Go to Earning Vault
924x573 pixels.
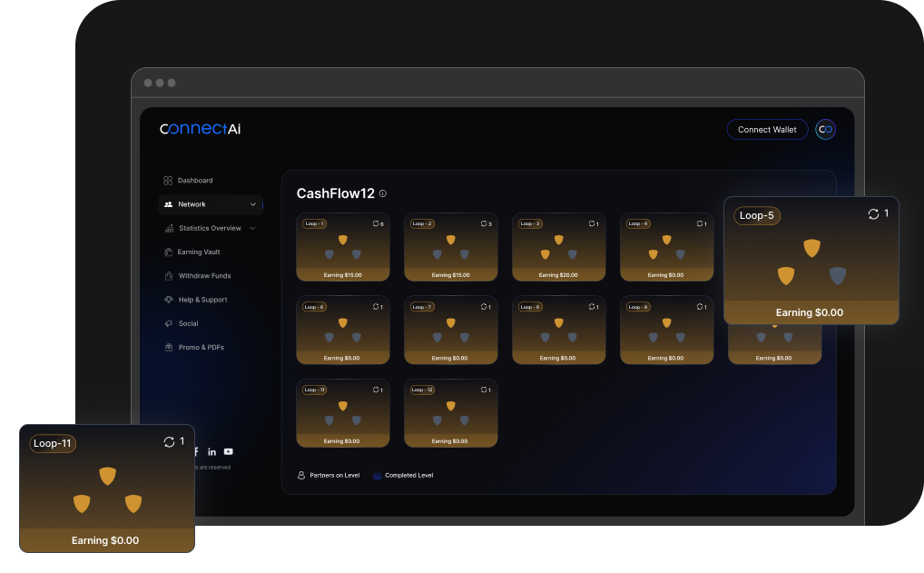click(x=199, y=252)
